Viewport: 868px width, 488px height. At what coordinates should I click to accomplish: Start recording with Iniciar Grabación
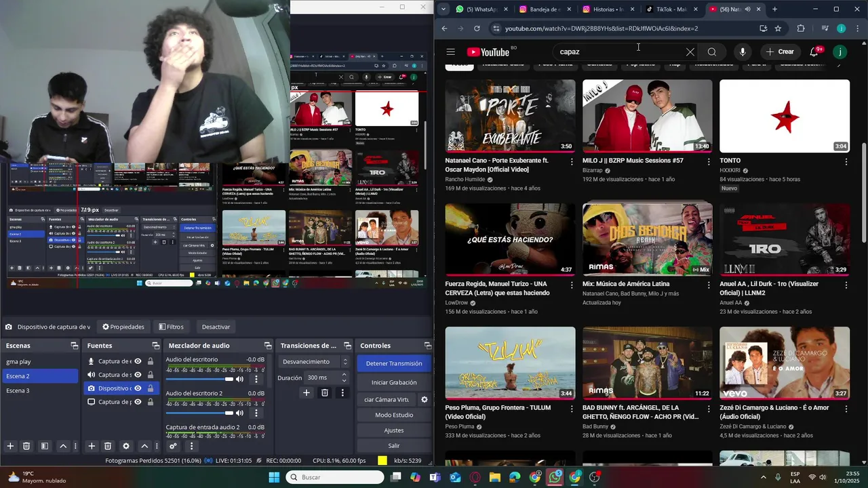394,382
